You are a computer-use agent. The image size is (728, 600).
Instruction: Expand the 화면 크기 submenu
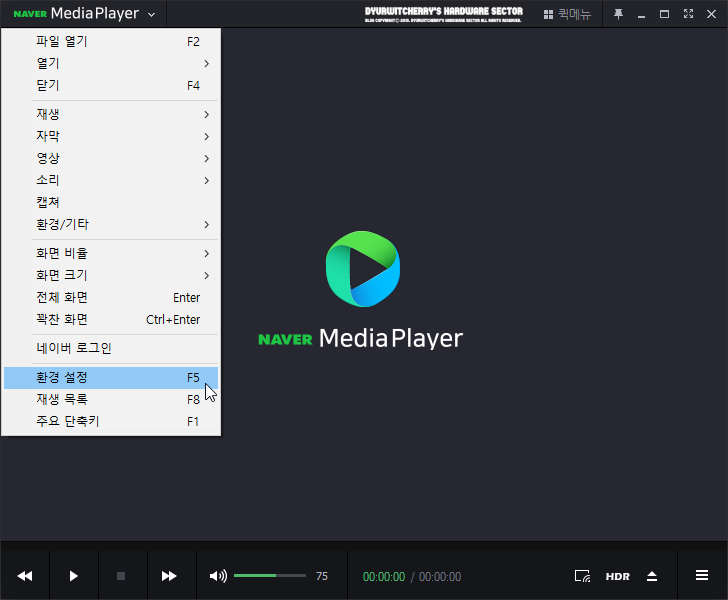pos(111,275)
